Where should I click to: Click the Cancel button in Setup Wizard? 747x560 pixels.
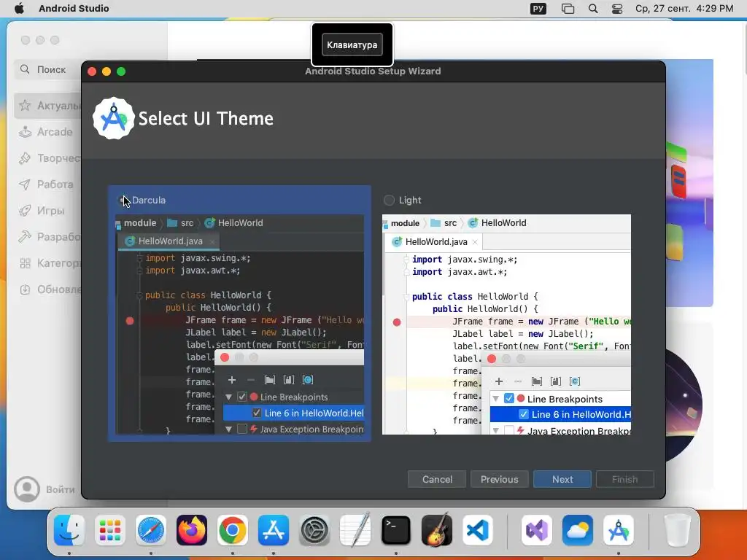tap(437, 479)
